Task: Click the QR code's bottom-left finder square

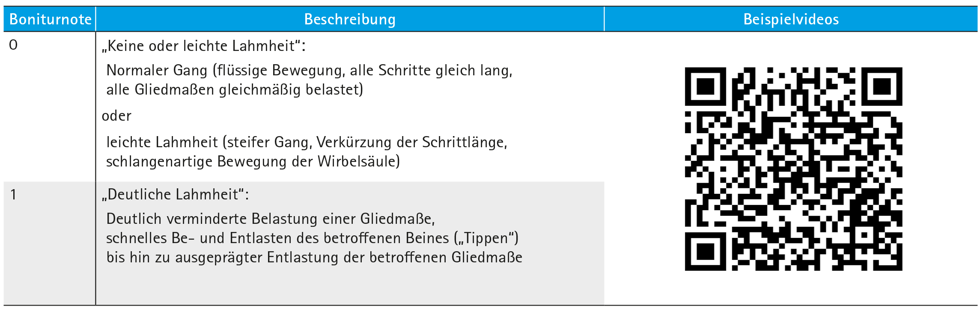Action: (x=705, y=251)
